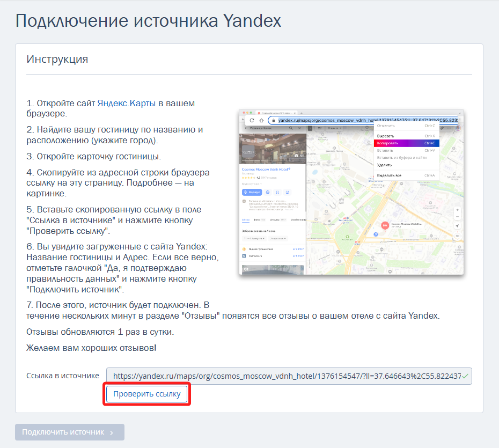499x448 pixels.
Task: Click step 5 text Вставьте скопированную ссылку
Action: click(114, 220)
